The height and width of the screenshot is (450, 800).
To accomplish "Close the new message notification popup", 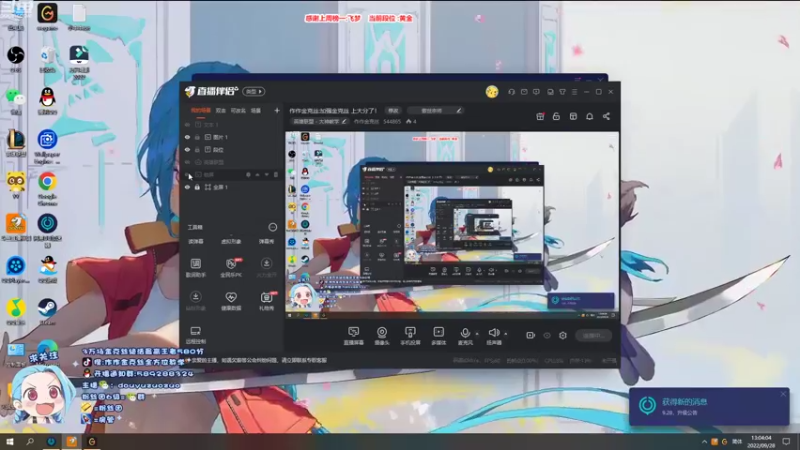I will (x=784, y=394).
